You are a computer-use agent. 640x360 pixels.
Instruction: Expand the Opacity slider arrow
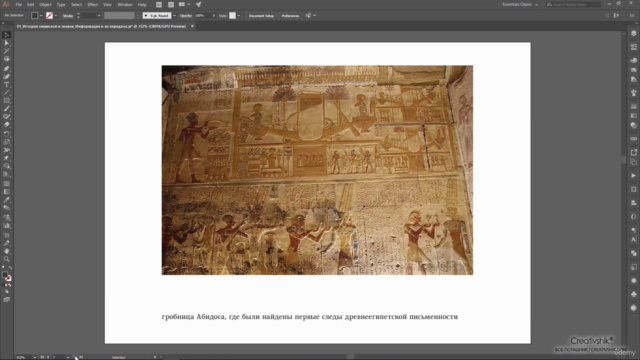[213, 16]
